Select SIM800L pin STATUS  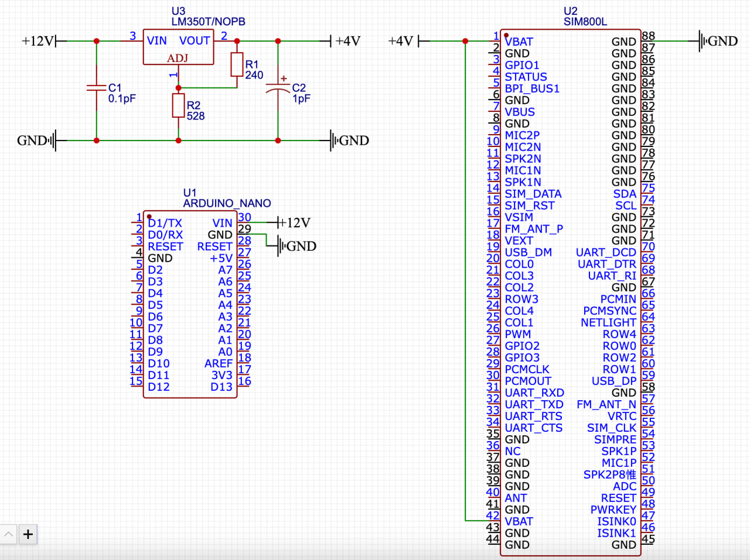tap(526, 77)
